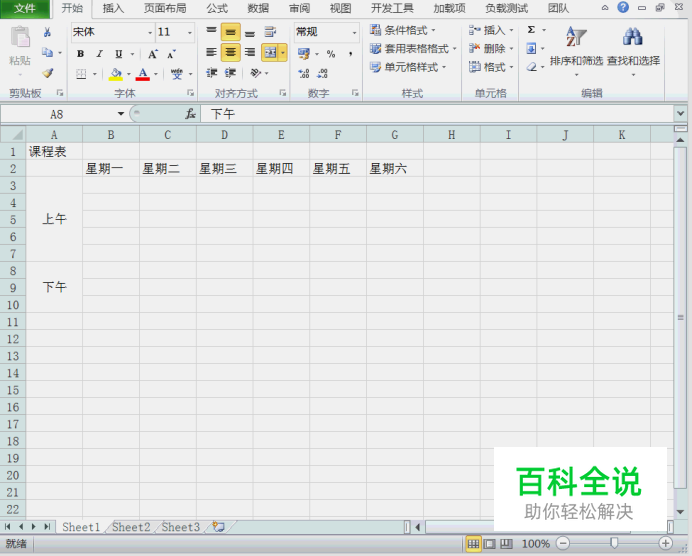Switch to the 公式 tab
Image resolution: width=692 pixels, height=556 pixels.
pyautogui.click(x=217, y=8)
